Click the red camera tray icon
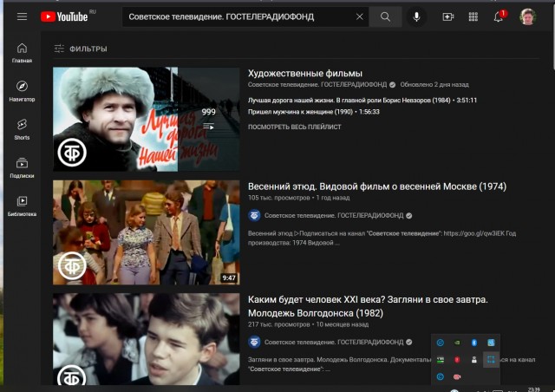This screenshot has height=392, width=555. tap(457, 376)
